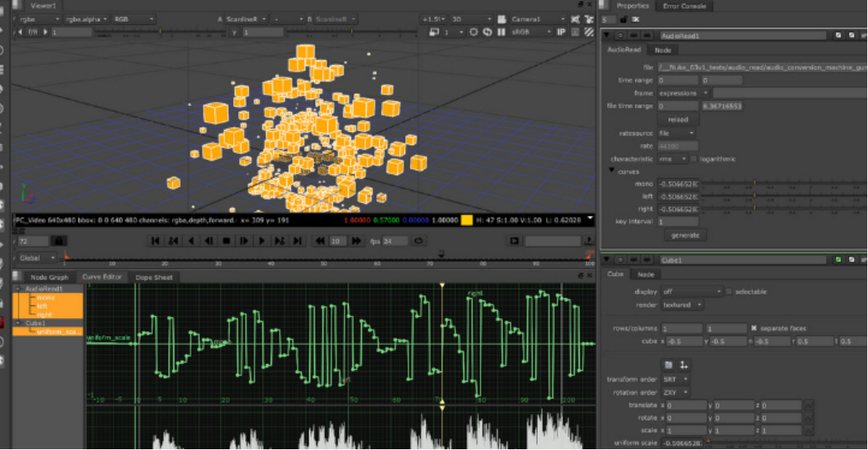
Task: Jump to the last frame
Action: click(x=298, y=242)
